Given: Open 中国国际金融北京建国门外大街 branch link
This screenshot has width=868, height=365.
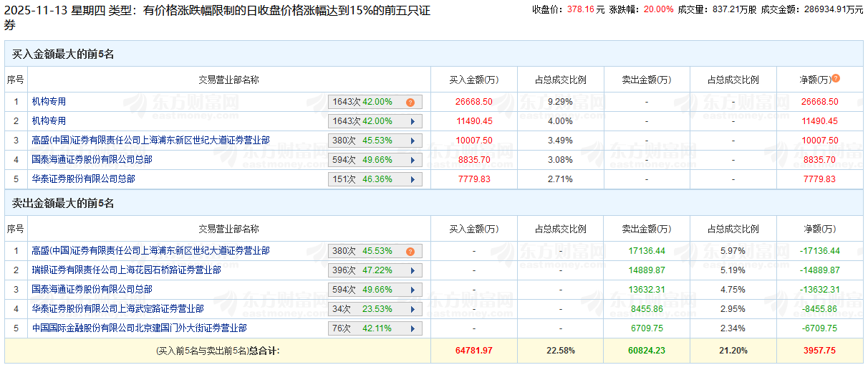Looking at the screenshot, I should pyautogui.click(x=139, y=328).
